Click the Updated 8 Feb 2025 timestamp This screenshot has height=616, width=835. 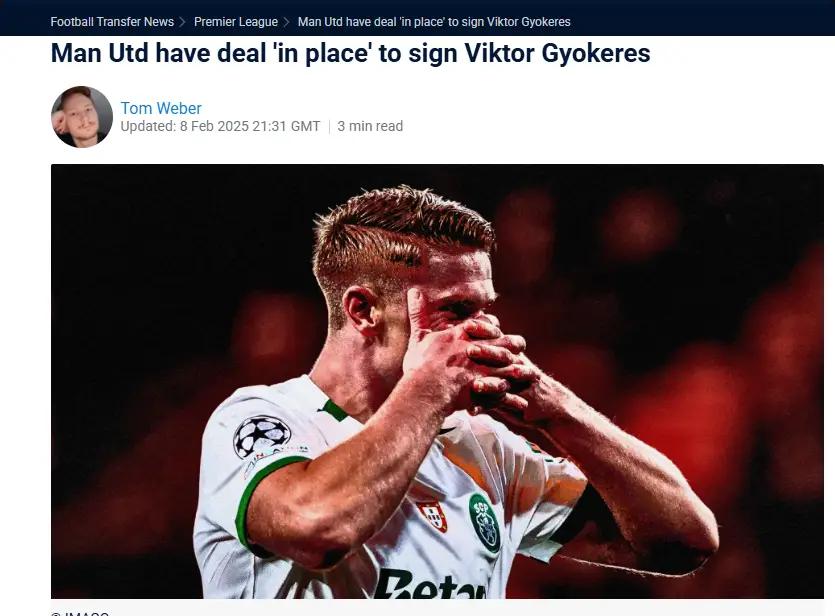220,126
